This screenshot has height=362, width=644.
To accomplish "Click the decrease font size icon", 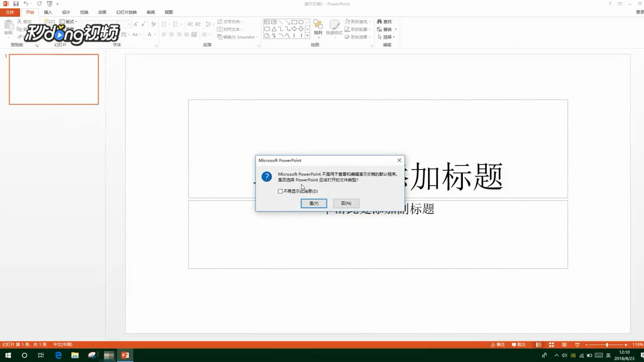I will tap(143, 24).
